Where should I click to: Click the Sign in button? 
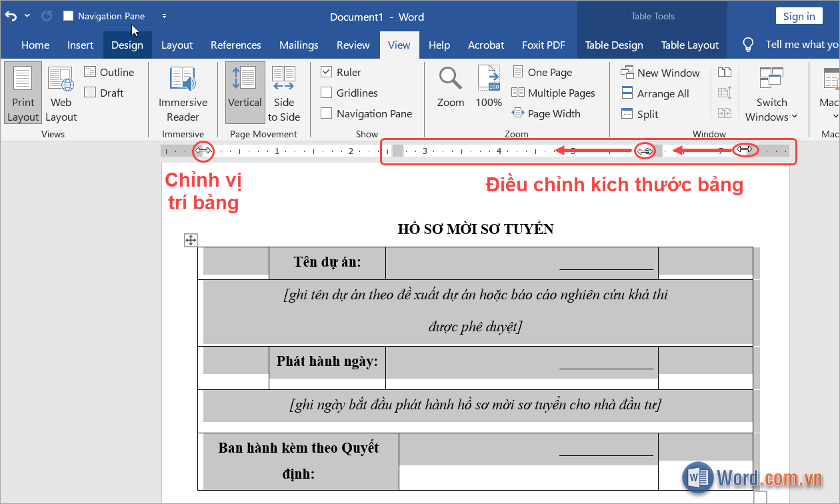pos(799,15)
